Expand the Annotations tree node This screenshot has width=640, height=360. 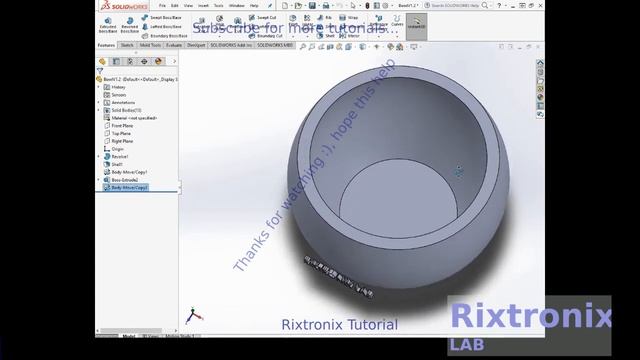tap(98, 102)
